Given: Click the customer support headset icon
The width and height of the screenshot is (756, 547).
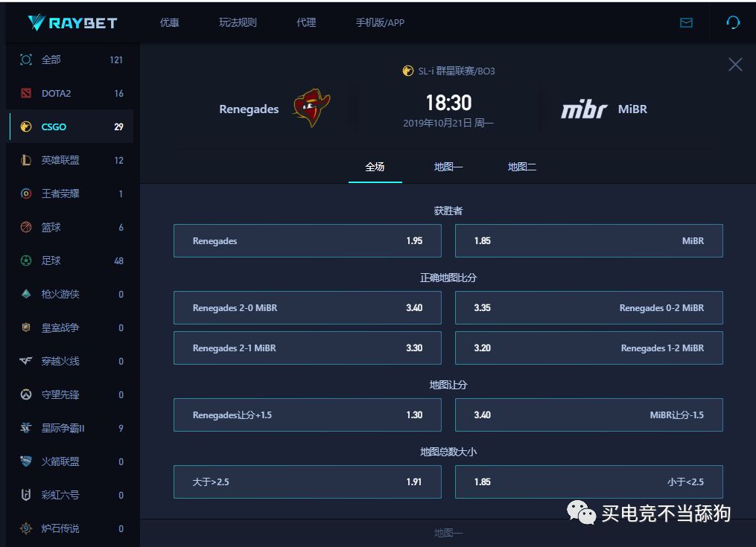Looking at the screenshot, I should coord(733,22).
